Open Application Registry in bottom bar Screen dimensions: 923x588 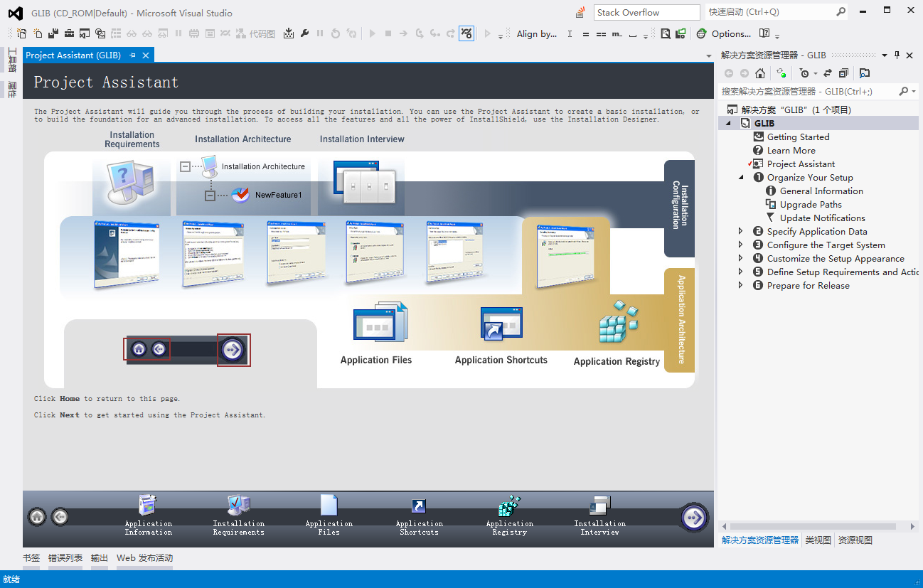510,515
